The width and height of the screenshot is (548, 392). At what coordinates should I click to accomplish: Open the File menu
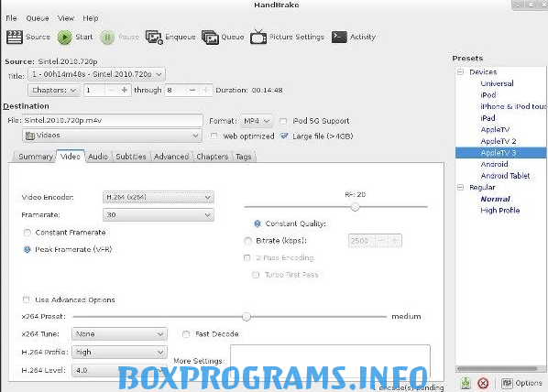click(11, 18)
